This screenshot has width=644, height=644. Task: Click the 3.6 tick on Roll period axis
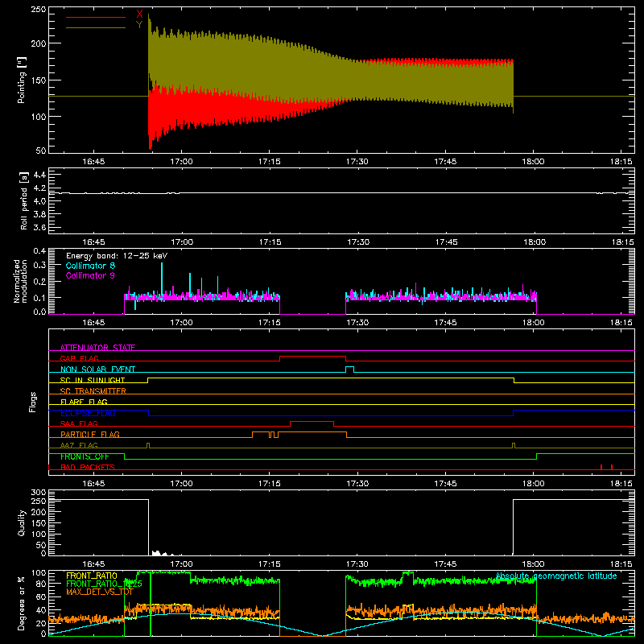(x=39, y=227)
